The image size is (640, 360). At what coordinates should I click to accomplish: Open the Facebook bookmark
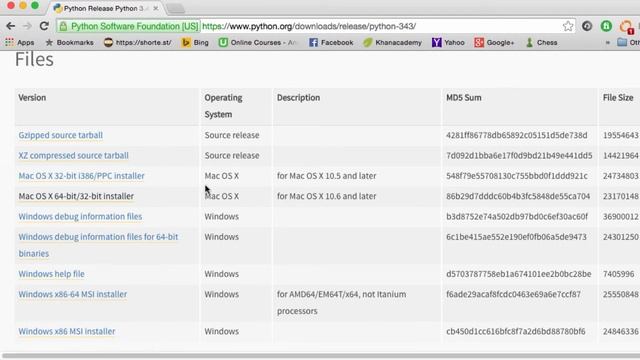(x=331, y=42)
